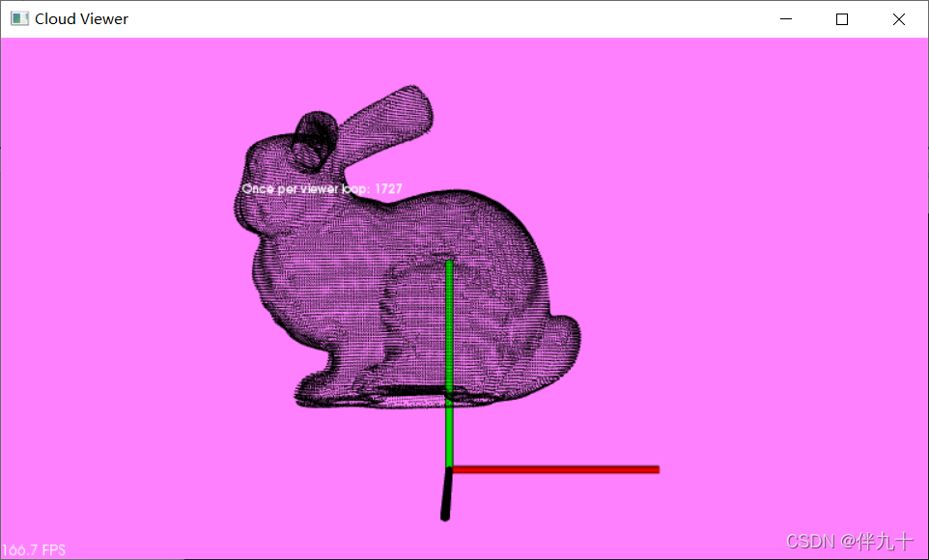Screen dimensions: 929x560
Task: Click the 'Once per viewer loop: 1727' text
Action: click(323, 189)
